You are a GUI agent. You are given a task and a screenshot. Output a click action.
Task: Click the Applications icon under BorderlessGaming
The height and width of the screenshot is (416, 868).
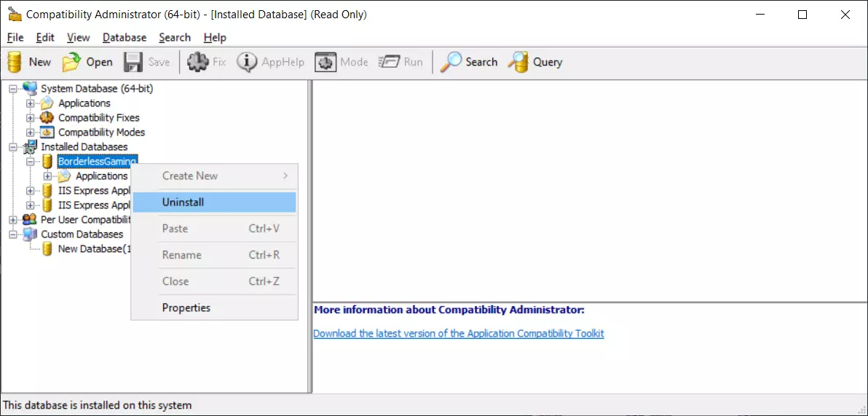point(65,176)
